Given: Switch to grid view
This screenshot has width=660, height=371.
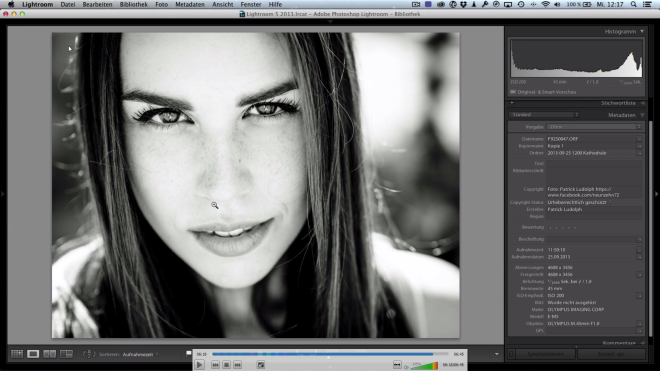Looking at the screenshot, I should coord(17,354).
